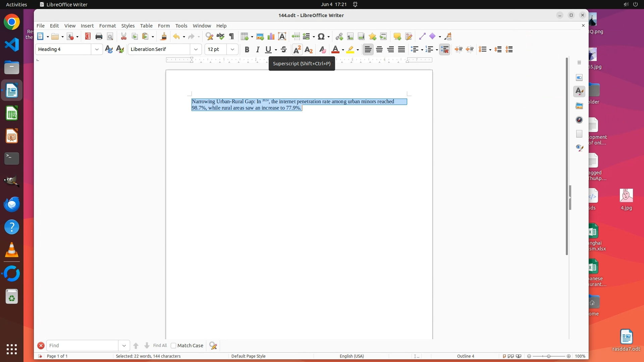Toggle Formatting Marks pilcrow button

231,37
